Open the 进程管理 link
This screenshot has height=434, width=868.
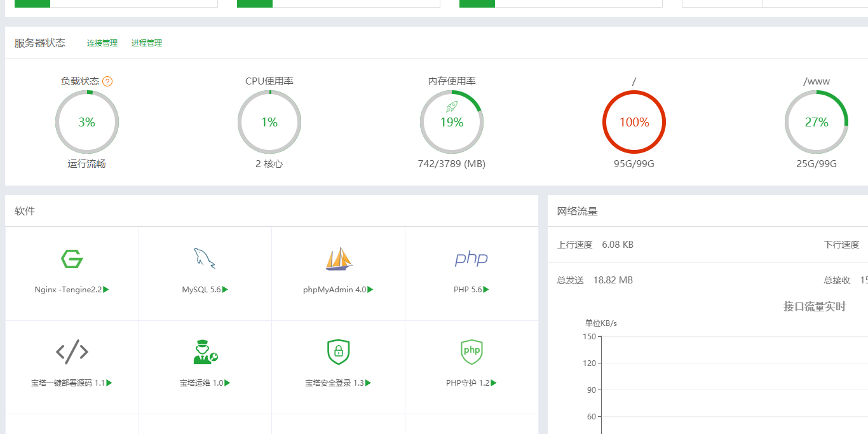point(147,43)
